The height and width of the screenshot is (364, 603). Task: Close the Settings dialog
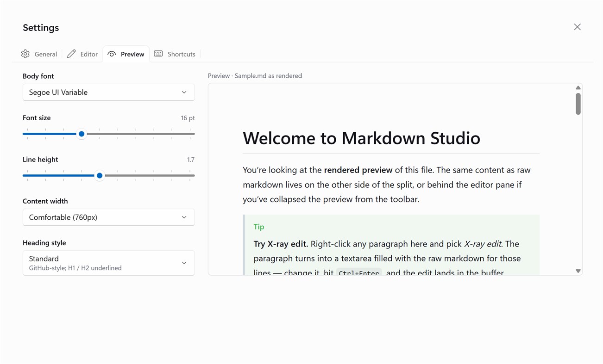click(577, 27)
